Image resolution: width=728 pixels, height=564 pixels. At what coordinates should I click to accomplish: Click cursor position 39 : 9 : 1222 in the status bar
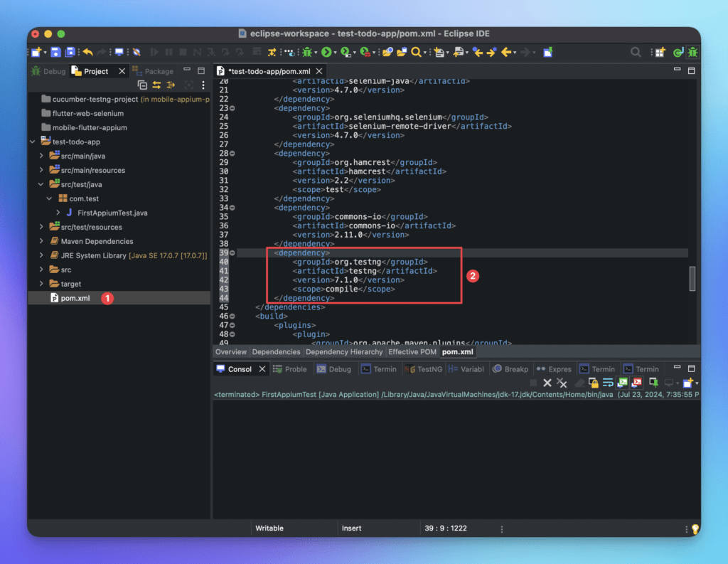click(446, 528)
